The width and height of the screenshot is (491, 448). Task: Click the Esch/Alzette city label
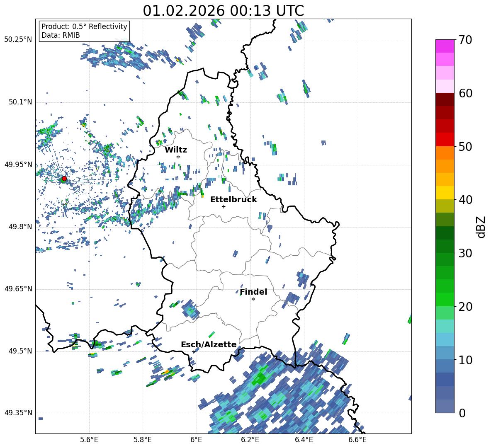[x=209, y=344]
